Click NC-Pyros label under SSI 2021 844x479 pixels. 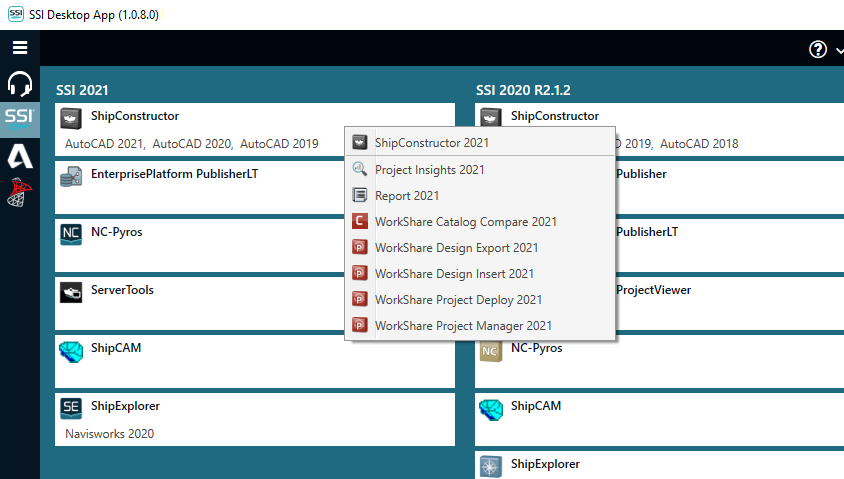tap(117, 232)
